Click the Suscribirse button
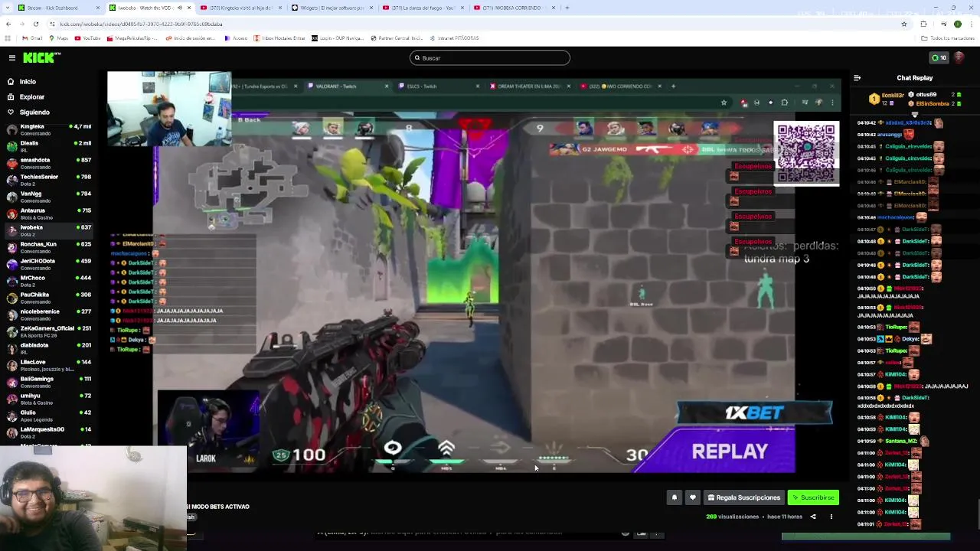Screen dimensions: 980x551 click(813, 497)
